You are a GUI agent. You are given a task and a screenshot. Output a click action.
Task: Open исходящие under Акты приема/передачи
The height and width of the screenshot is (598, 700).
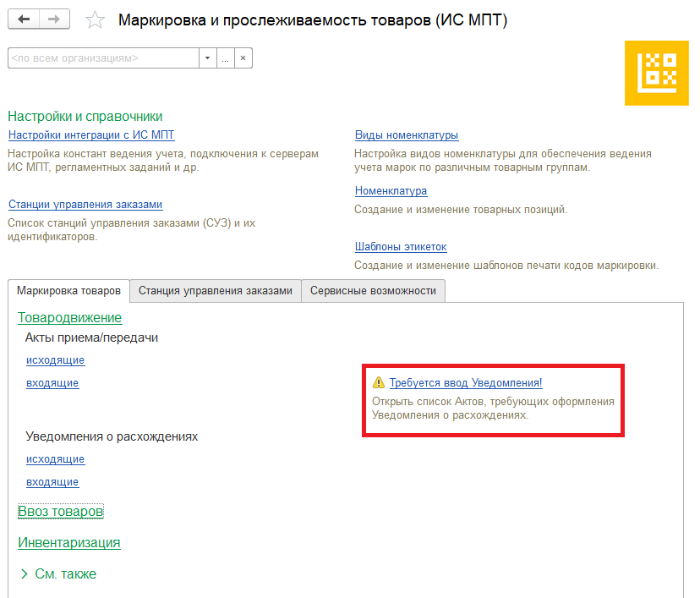point(55,360)
